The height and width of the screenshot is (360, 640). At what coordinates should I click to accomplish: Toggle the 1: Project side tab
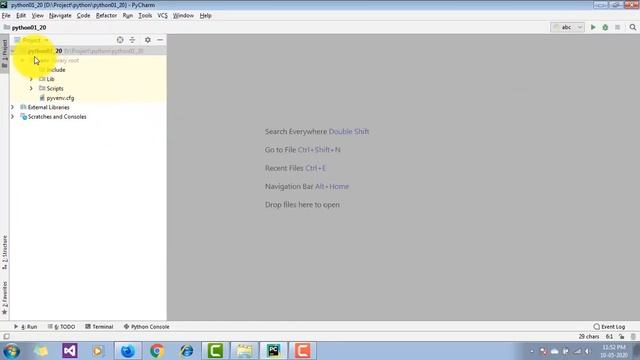point(4,54)
